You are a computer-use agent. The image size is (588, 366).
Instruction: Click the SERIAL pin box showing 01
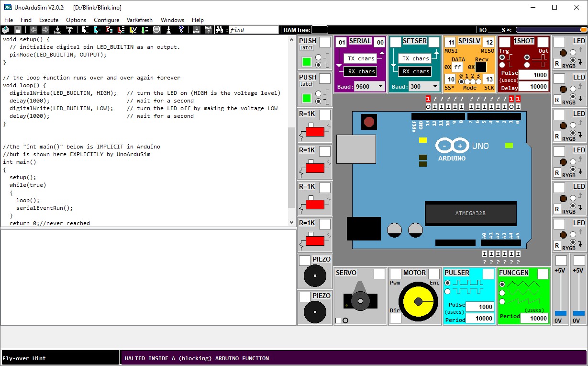[x=342, y=43]
